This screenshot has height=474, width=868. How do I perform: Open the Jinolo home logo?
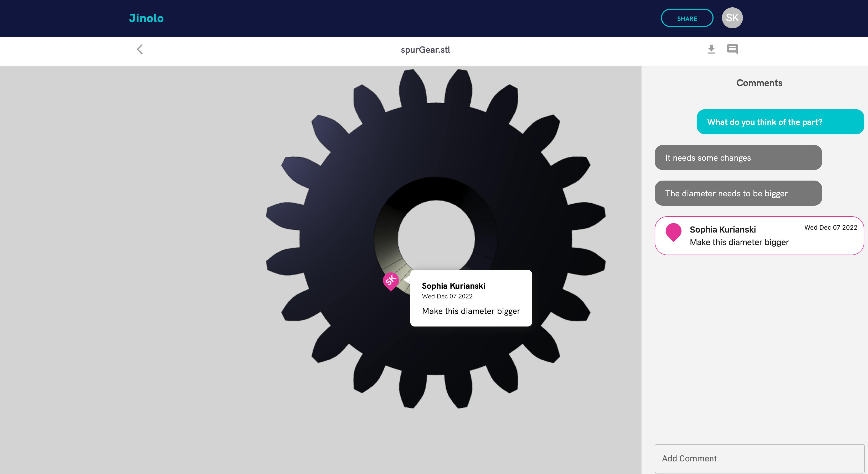click(x=146, y=18)
